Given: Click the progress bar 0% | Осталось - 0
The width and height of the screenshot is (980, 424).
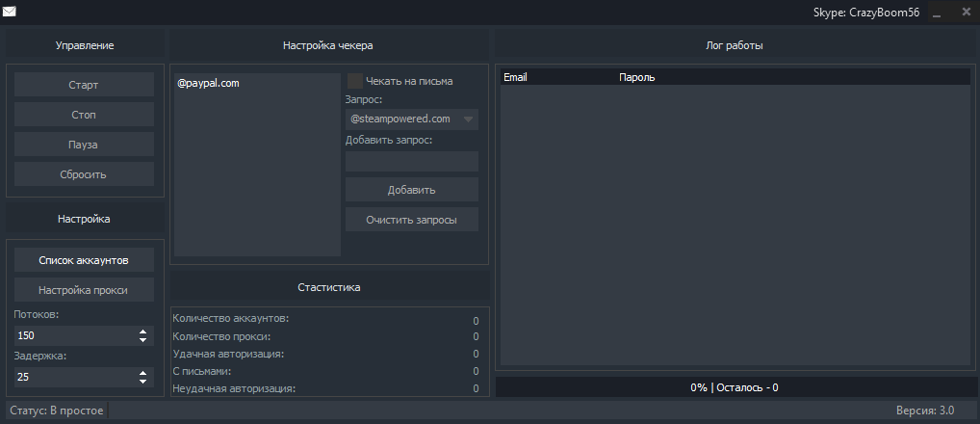Looking at the screenshot, I should click(x=735, y=387).
